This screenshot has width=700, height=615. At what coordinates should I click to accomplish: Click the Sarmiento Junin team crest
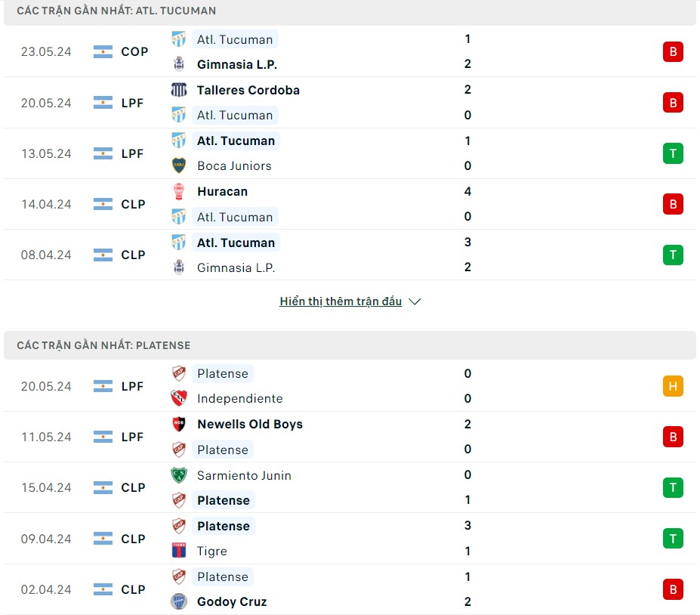[179, 475]
